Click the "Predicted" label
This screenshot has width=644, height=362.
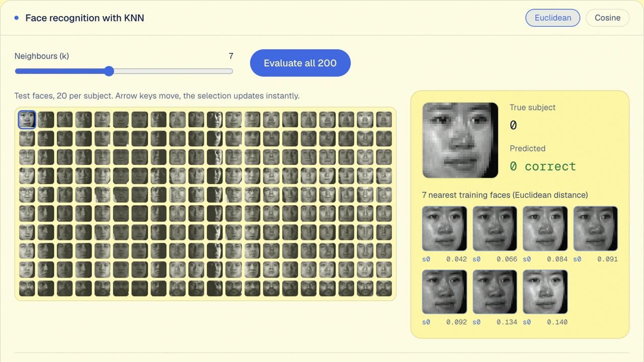click(x=527, y=149)
